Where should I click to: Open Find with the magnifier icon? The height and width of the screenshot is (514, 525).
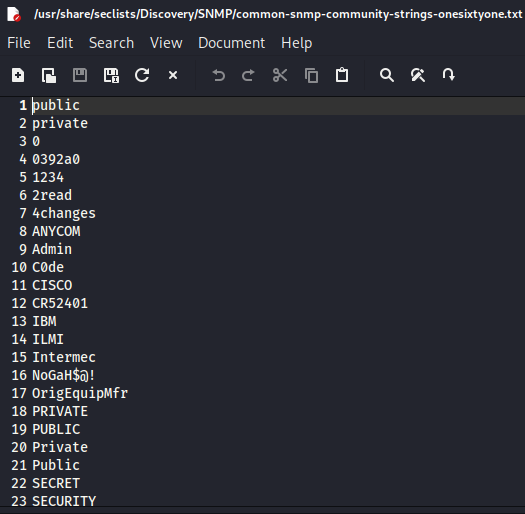coord(387,75)
